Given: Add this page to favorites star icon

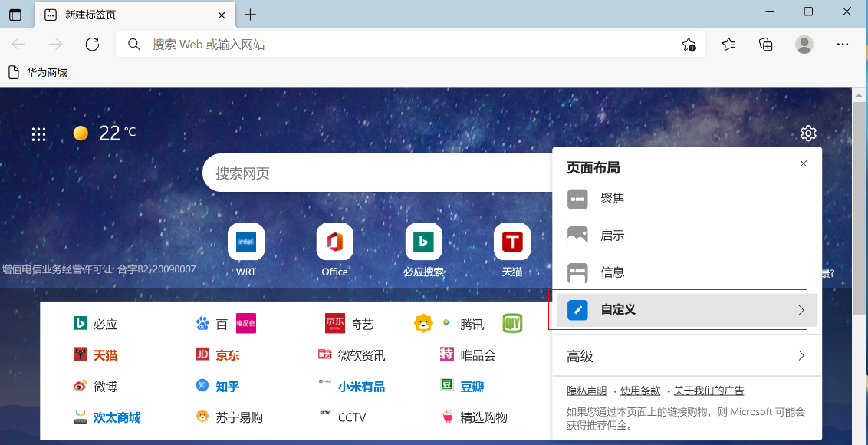Looking at the screenshot, I should (x=689, y=44).
